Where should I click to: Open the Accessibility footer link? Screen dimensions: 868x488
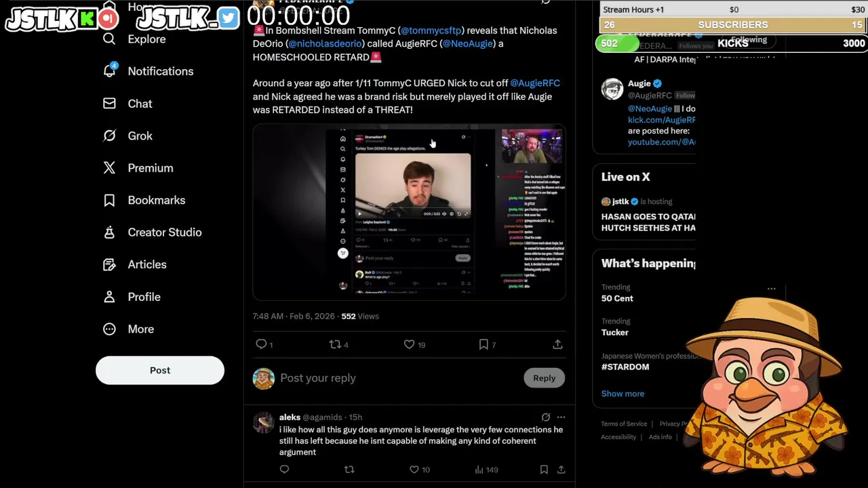(x=618, y=437)
